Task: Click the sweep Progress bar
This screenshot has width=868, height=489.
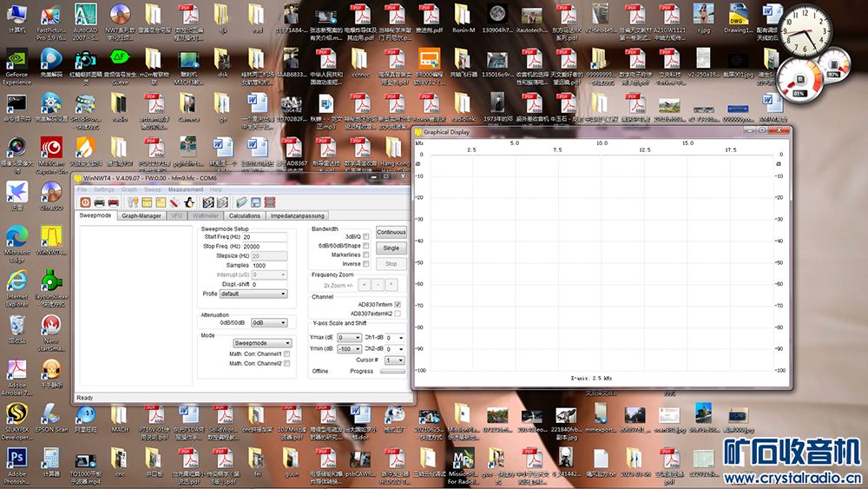Action: [392, 371]
